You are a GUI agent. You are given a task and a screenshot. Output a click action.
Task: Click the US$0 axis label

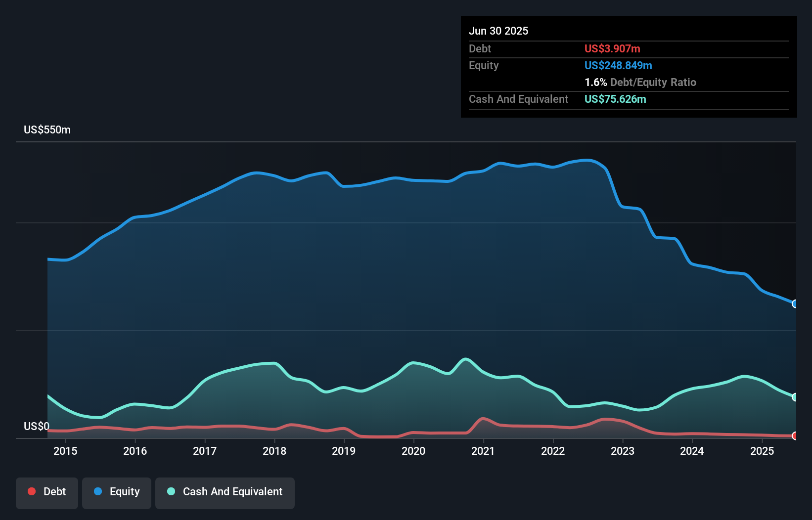36,426
